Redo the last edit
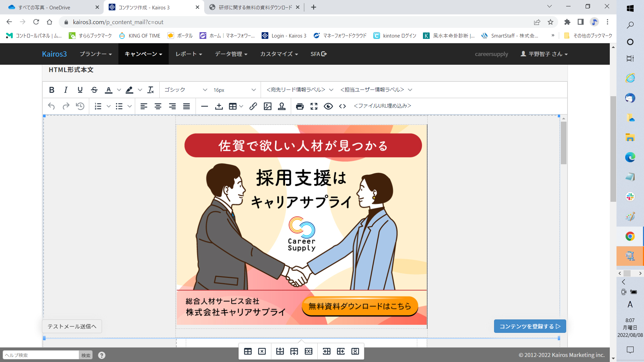Screen dimensions: 644x362 coord(66,106)
